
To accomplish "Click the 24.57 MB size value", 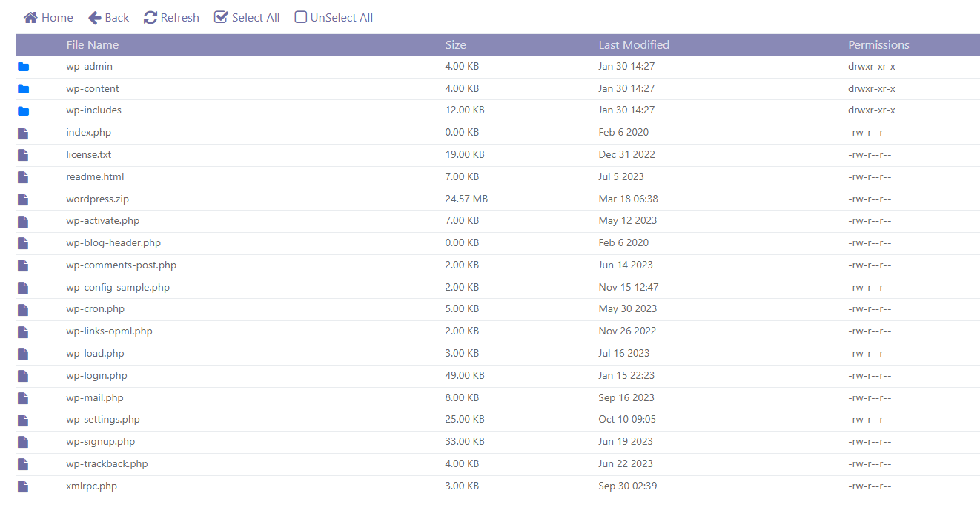I will pyautogui.click(x=466, y=199).
